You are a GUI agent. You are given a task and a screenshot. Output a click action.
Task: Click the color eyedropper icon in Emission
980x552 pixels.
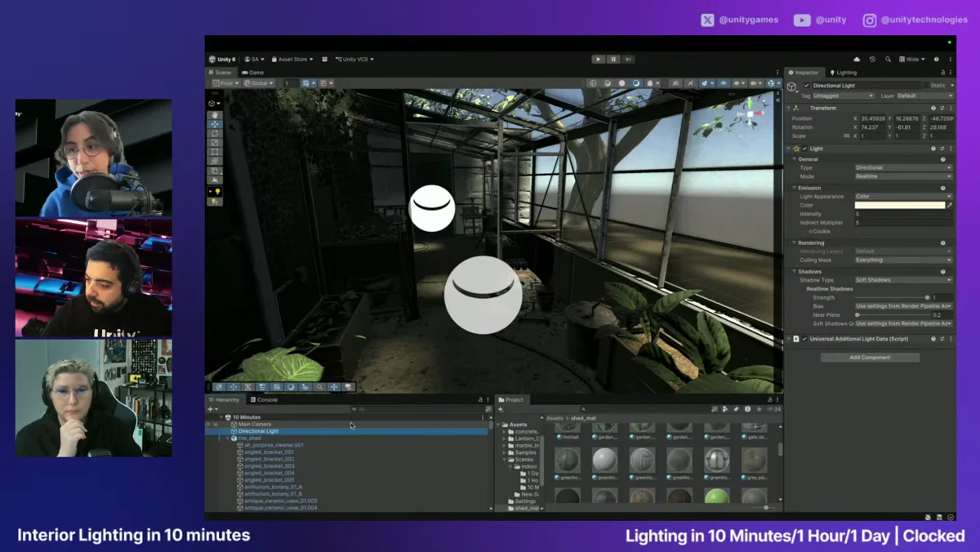pyautogui.click(x=950, y=205)
